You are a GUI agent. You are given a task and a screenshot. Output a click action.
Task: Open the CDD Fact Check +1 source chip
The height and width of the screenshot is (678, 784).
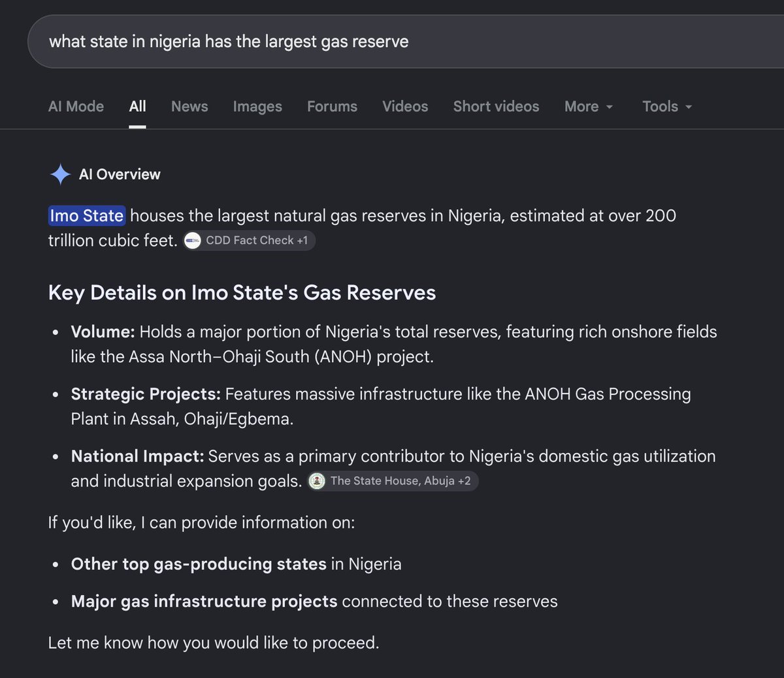tap(249, 241)
